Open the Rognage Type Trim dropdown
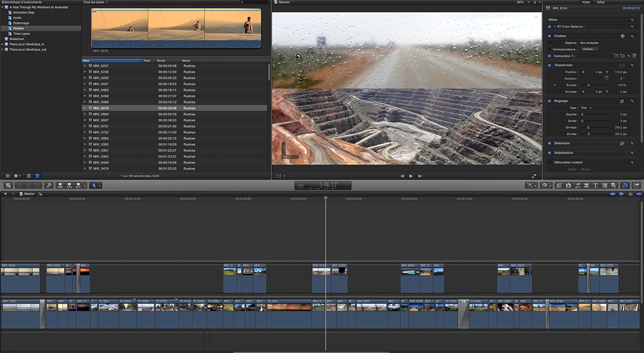 tap(586, 108)
